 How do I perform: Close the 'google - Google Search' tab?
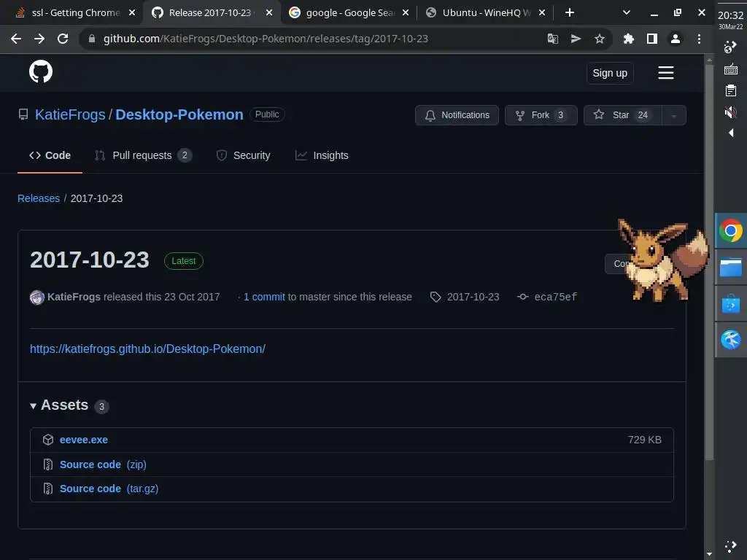(406, 12)
